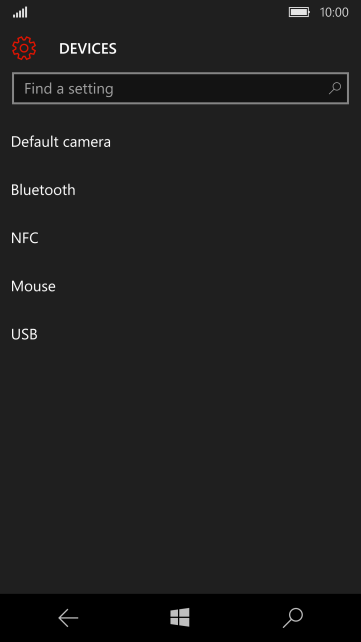This screenshot has height=642, width=361.
Task: Click the battery indicator icon
Action: point(299,12)
